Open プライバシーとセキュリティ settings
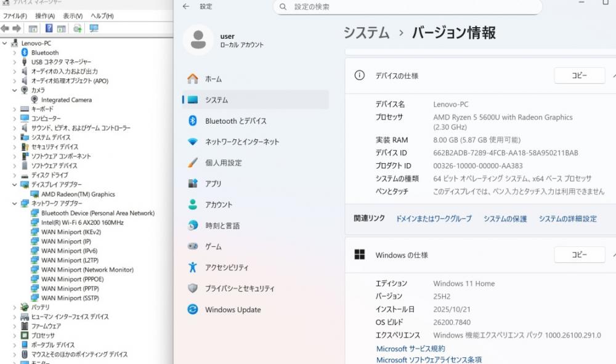Viewport: 616px width, 364px height. pos(240,289)
